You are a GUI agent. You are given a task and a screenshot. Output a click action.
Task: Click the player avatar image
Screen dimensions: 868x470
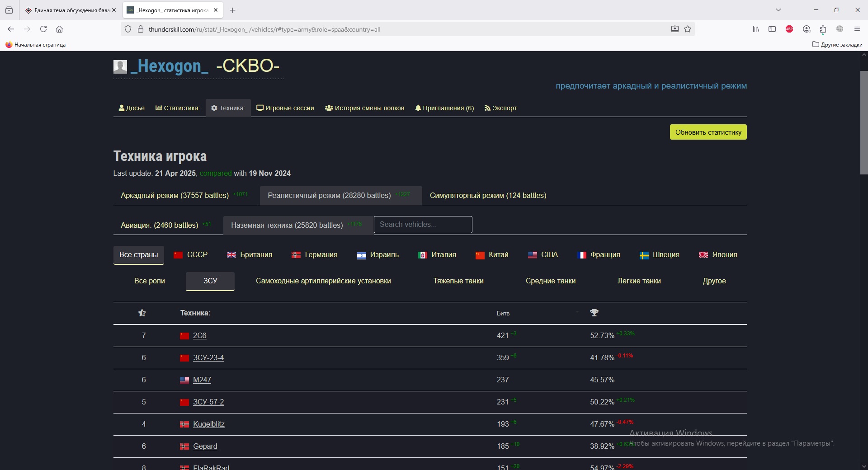pos(120,66)
